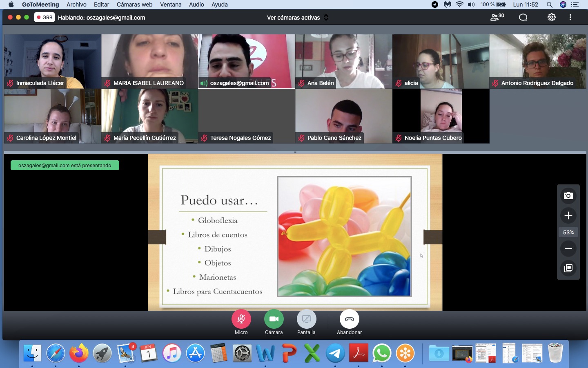Select Teresa Nogales Gómez tile
The image size is (588, 368).
click(247, 116)
